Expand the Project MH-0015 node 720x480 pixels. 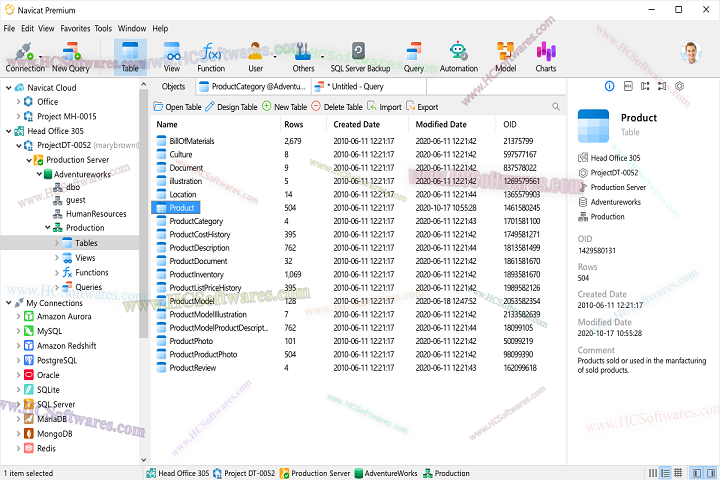click(18, 116)
